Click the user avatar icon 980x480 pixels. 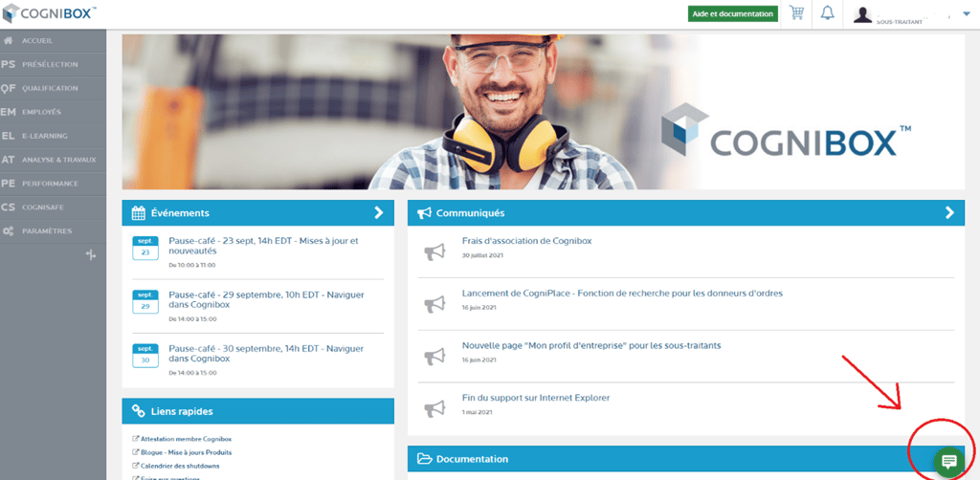(x=862, y=15)
